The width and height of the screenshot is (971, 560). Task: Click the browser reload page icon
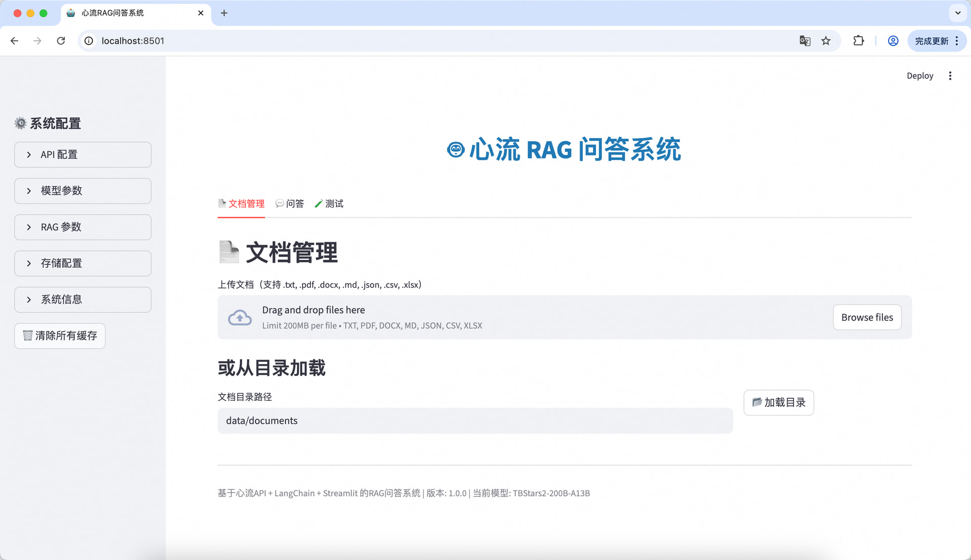(x=61, y=41)
